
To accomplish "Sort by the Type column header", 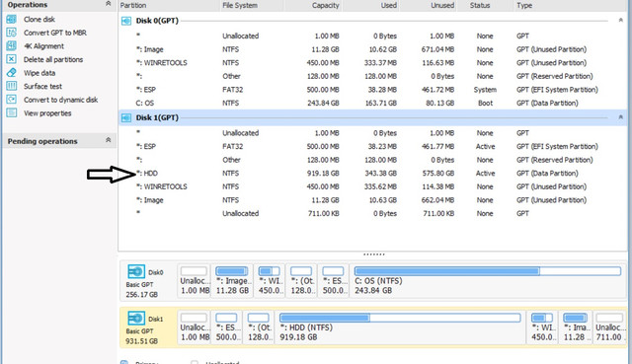I will click(x=524, y=6).
